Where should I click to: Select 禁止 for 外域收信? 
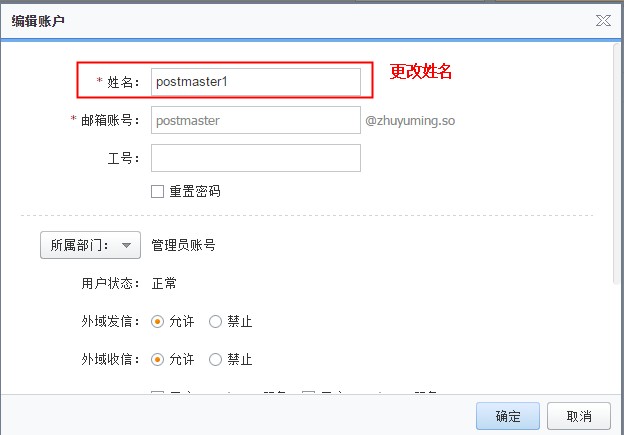tap(215, 359)
